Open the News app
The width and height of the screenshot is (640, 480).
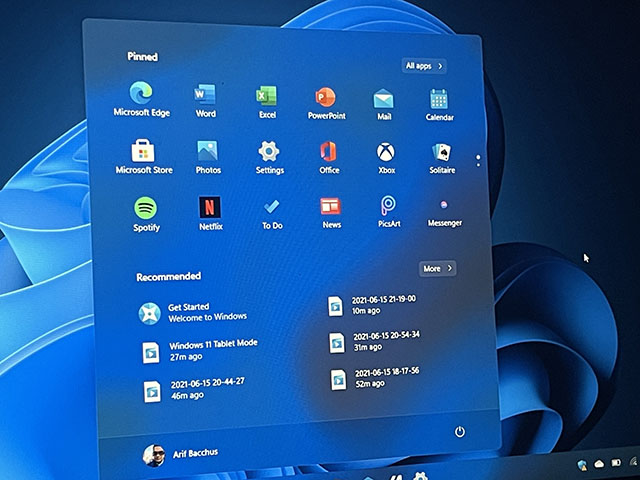pyautogui.click(x=331, y=213)
